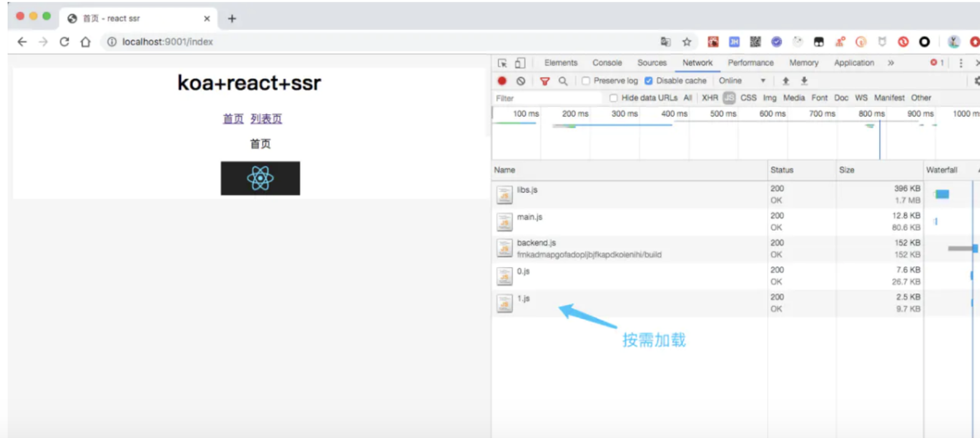Open the 列表页 link
Image resolution: width=980 pixels, height=438 pixels.
(267, 119)
